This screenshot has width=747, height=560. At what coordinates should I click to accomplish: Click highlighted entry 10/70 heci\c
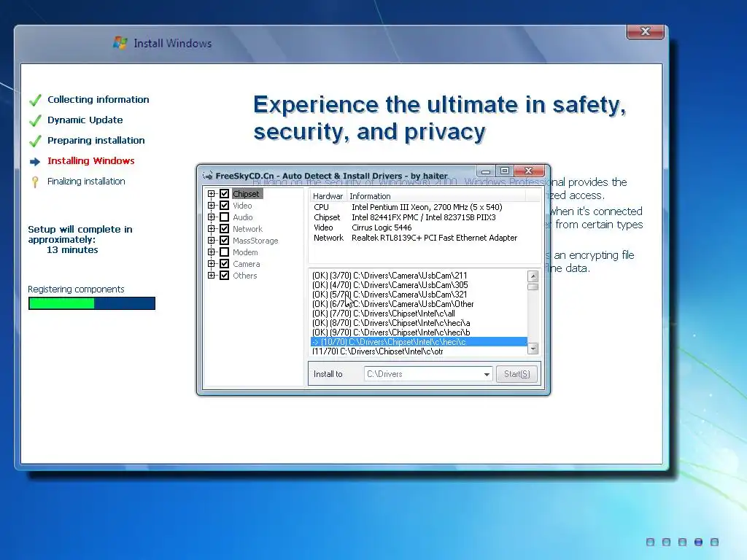pos(419,342)
